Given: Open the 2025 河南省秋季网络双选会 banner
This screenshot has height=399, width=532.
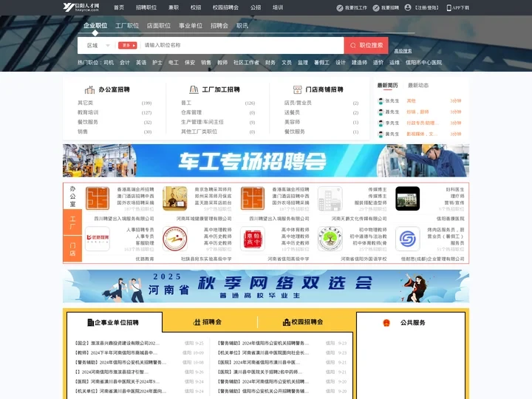Looking at the screenshot, I should 266,286.
